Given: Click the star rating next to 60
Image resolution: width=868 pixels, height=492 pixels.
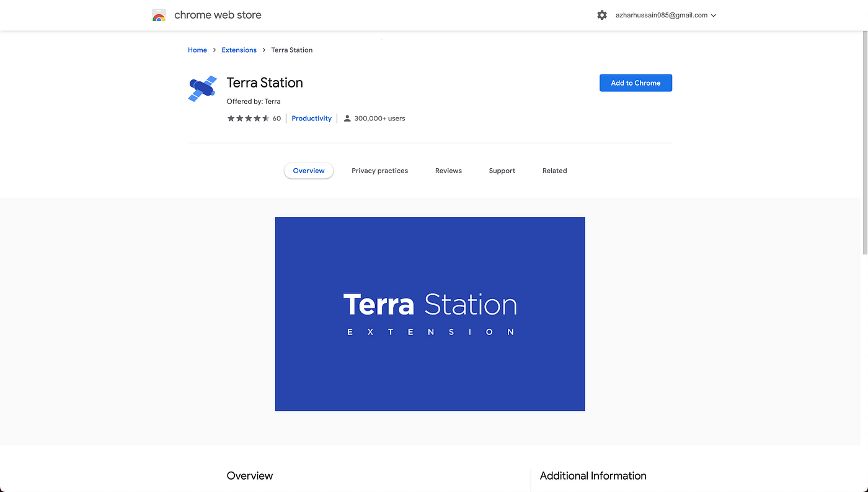Looking at the screenshot, I should point(248,119).
